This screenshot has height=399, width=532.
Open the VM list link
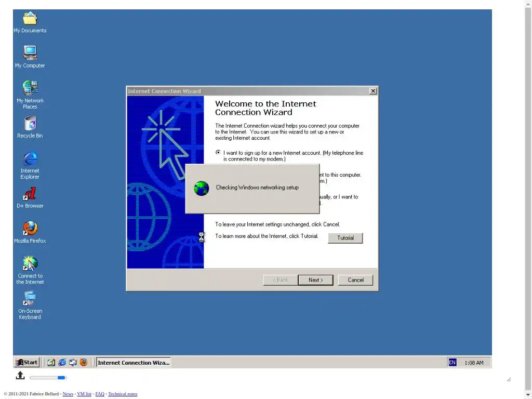84,394
